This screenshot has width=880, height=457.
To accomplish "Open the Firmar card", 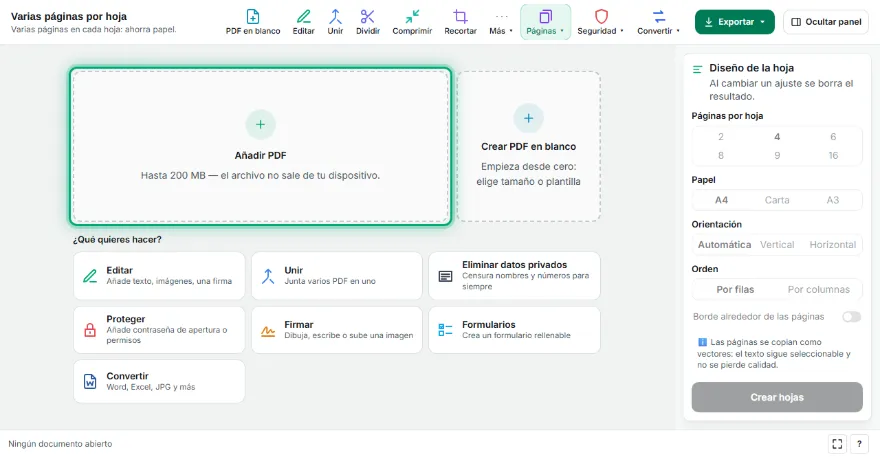I will [337, 330].
